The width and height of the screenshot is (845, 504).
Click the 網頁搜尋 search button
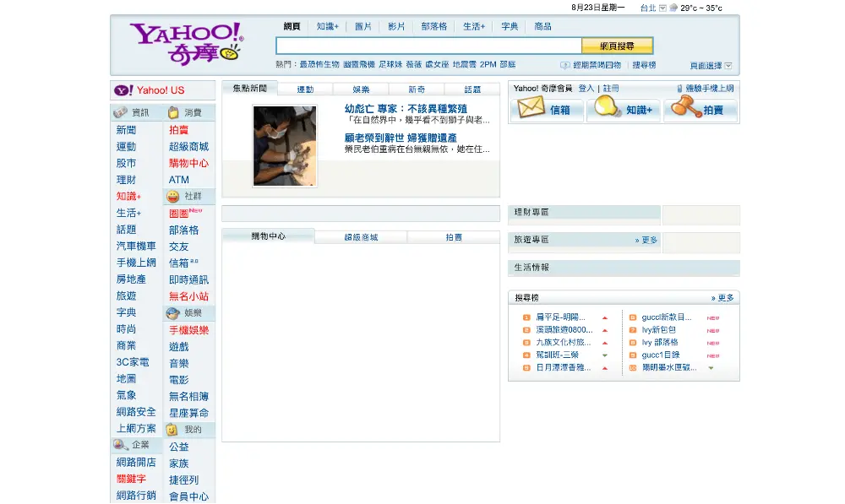click(618, 46)
